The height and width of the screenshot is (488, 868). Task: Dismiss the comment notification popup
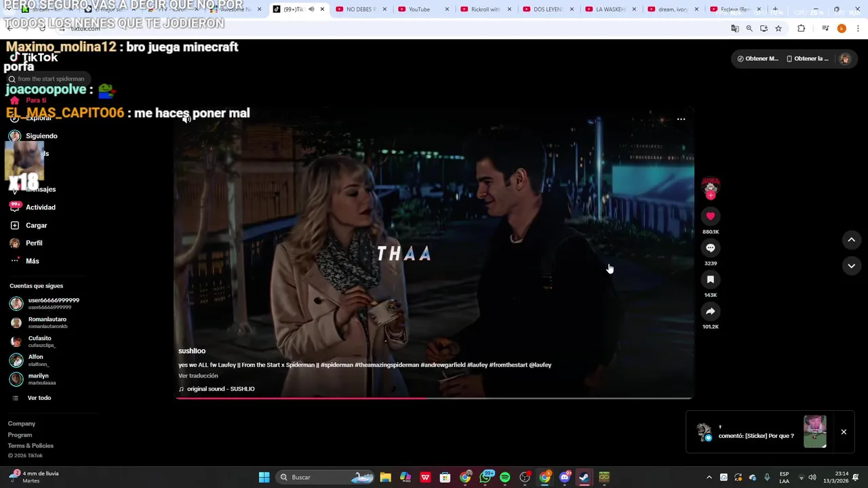(x=844, y=432)
